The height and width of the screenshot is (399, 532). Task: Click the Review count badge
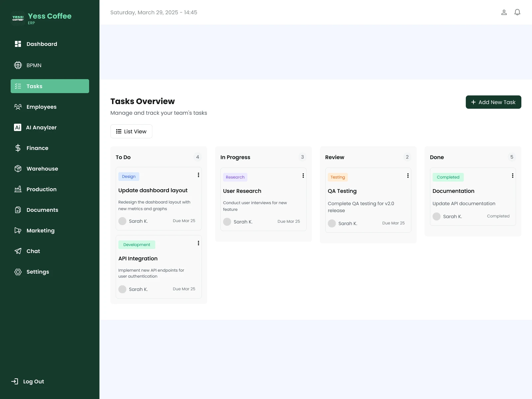point(407,157)
